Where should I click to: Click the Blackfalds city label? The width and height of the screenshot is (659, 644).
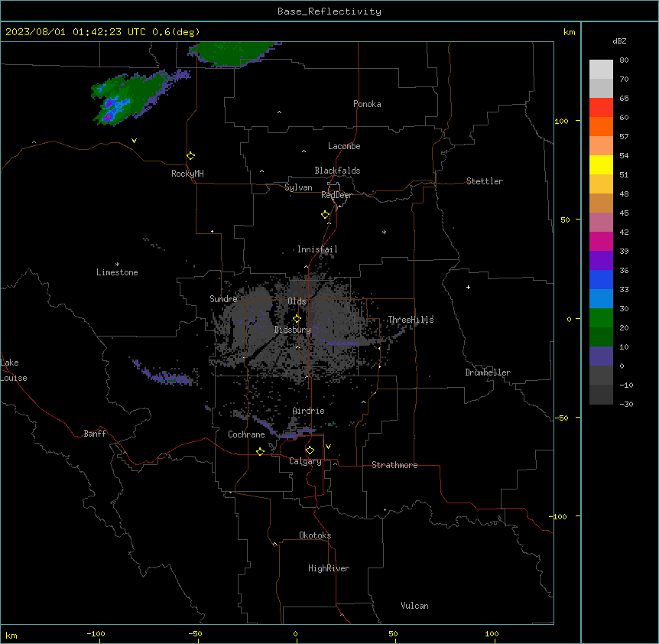337,171
